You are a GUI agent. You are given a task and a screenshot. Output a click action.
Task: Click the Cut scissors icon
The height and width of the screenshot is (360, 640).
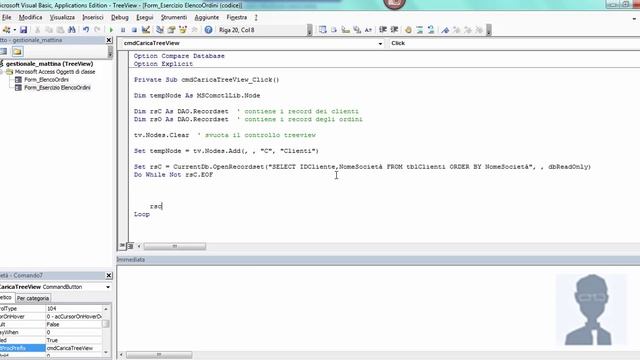tap(37, 30)
